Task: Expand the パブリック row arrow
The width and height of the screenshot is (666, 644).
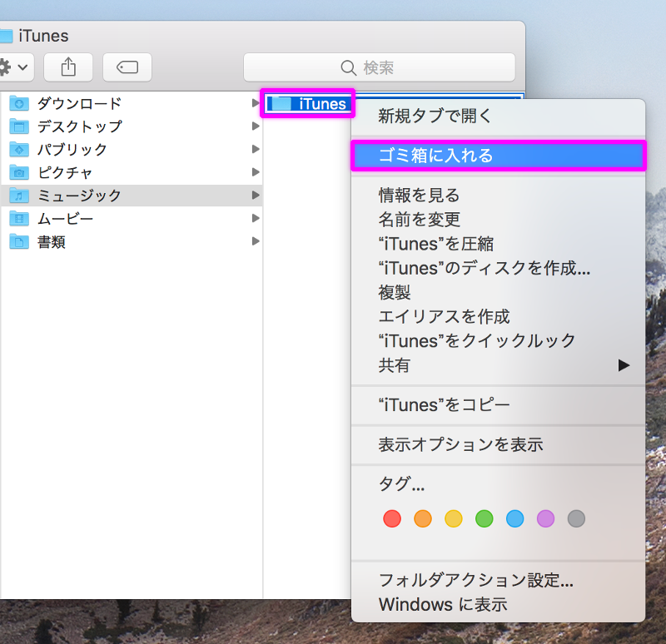Action: (256, 149)
